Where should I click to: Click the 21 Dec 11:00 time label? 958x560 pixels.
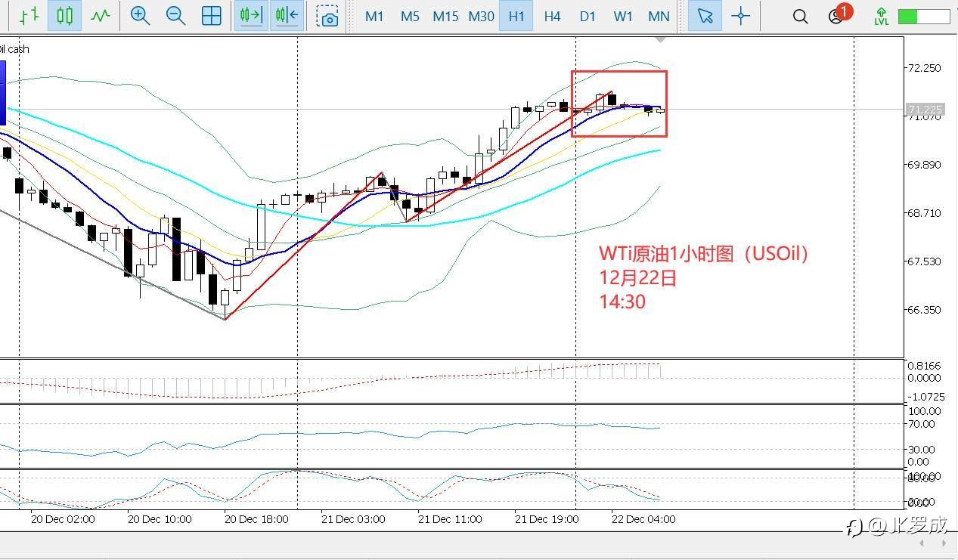tap(450, 519)
